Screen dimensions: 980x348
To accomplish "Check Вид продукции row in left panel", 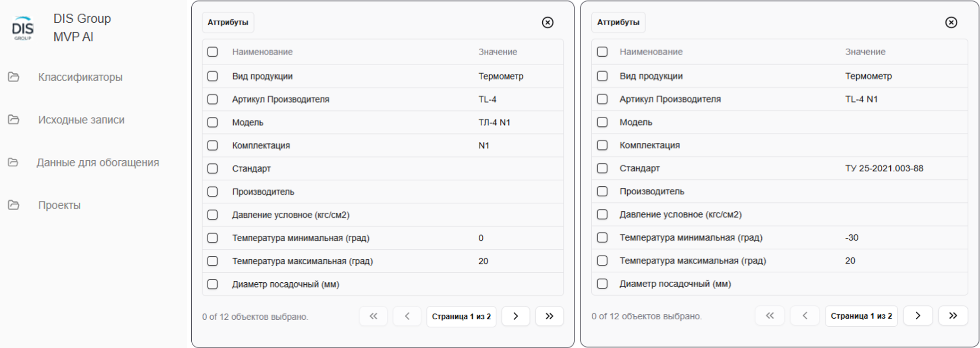I will [213, 76].
